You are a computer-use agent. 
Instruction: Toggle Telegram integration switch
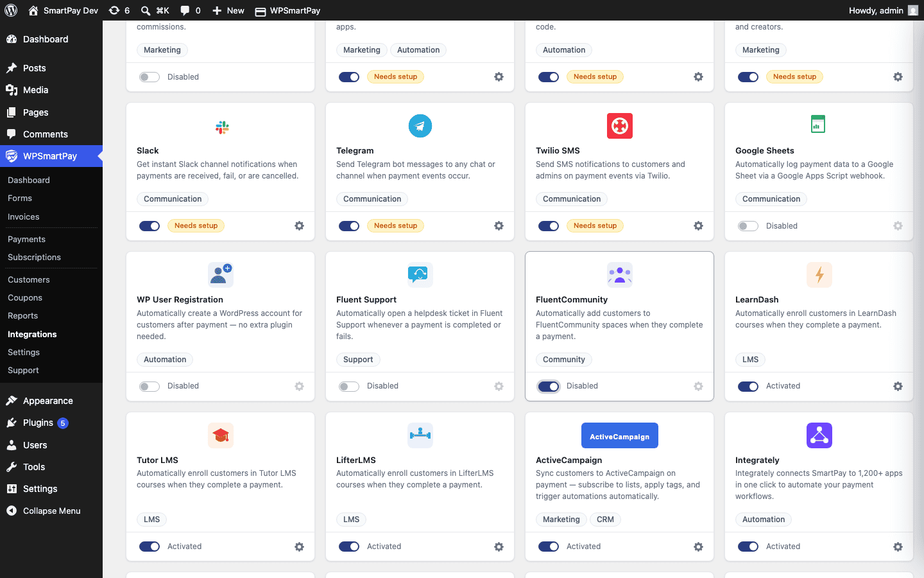349,225
